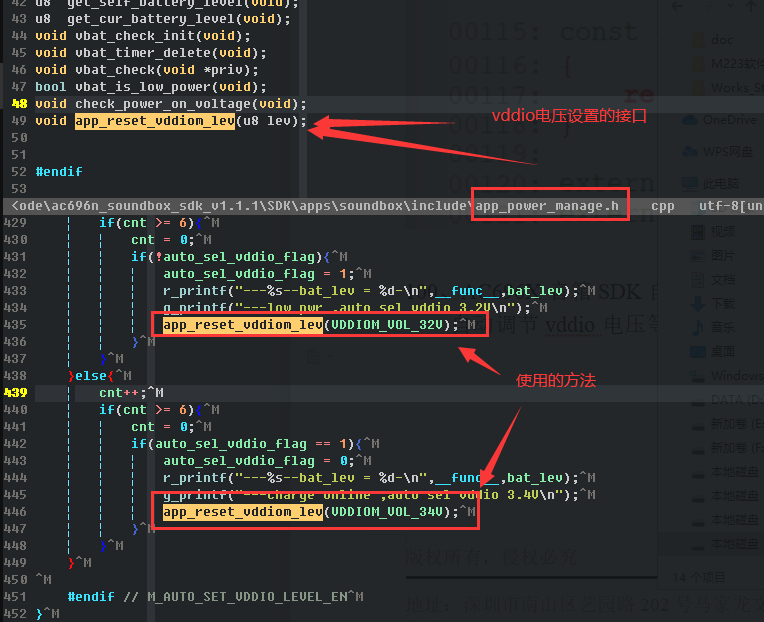
Task: Click line 45 vbat_timer_delete declaration
Action: point(151,53)
